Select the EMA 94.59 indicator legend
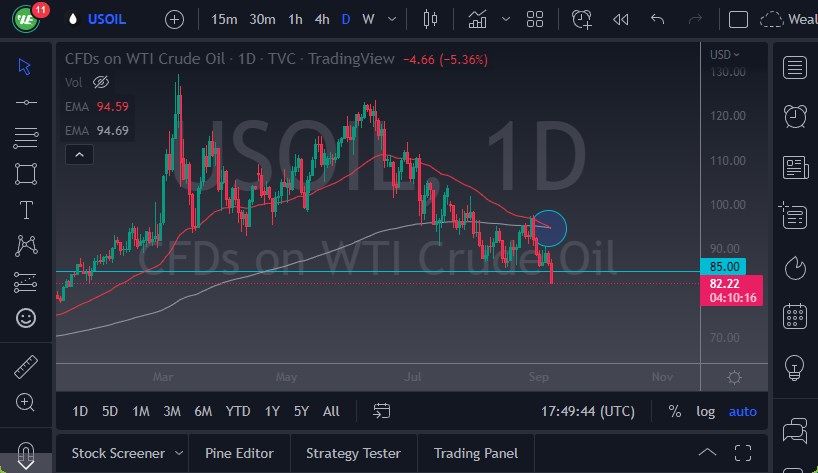 [x=97, y=106]
